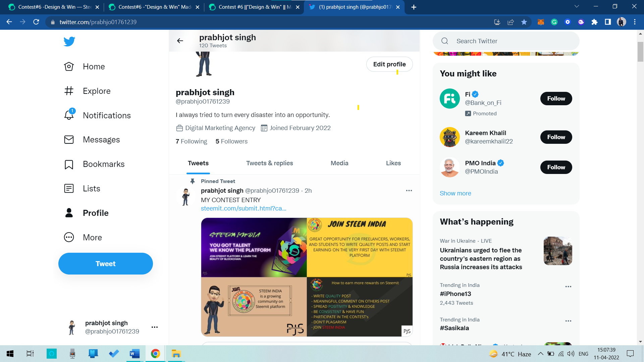This screenshot has width=644, height=362.
Task: Open the 7 Following list
Action: coord(192,141)
